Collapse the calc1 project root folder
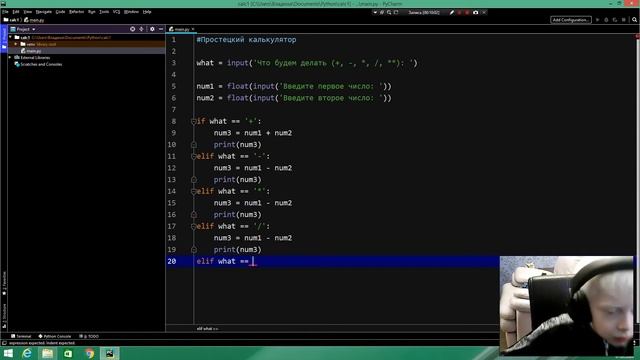This screenshot has height=360, width=640. (11, 37)
